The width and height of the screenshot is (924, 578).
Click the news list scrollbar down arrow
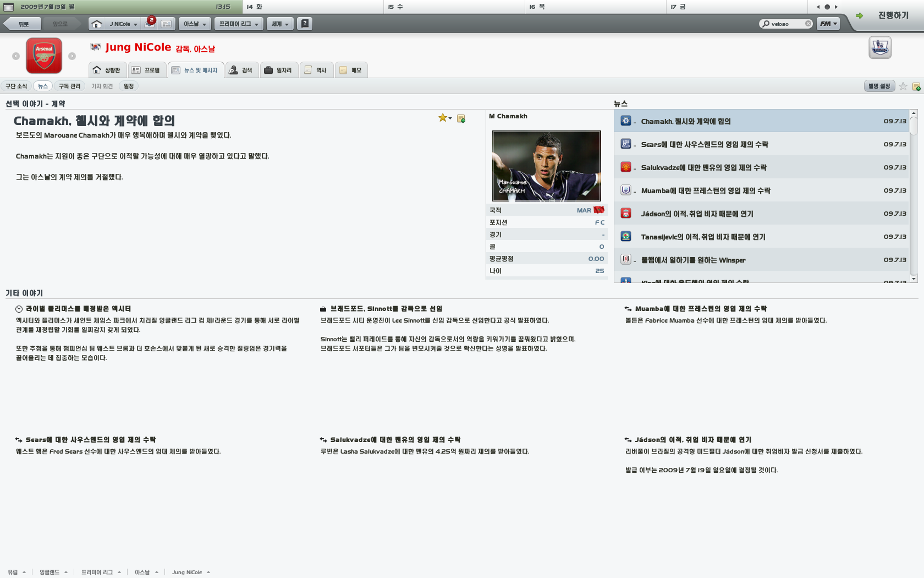click(x=914, y=279)
